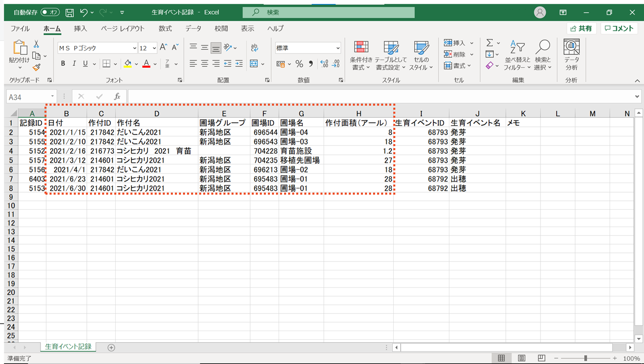Image resolution: width=644 pixels, height=364 pixels.
Task: Expand the Delete cells dropdown
Action: (x=472, y=55)
